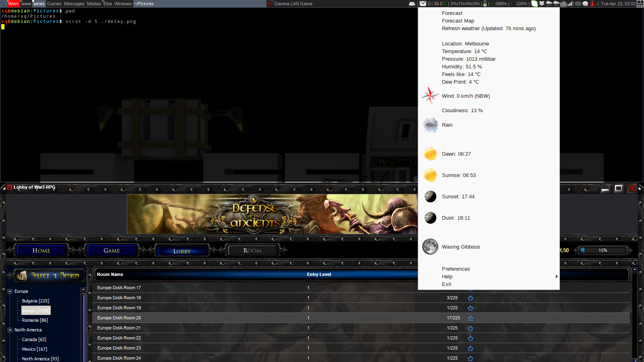Favorite Europe DotA Room 21 star
This screenshot has height=362, width=644.
click(x=471, y=328)
